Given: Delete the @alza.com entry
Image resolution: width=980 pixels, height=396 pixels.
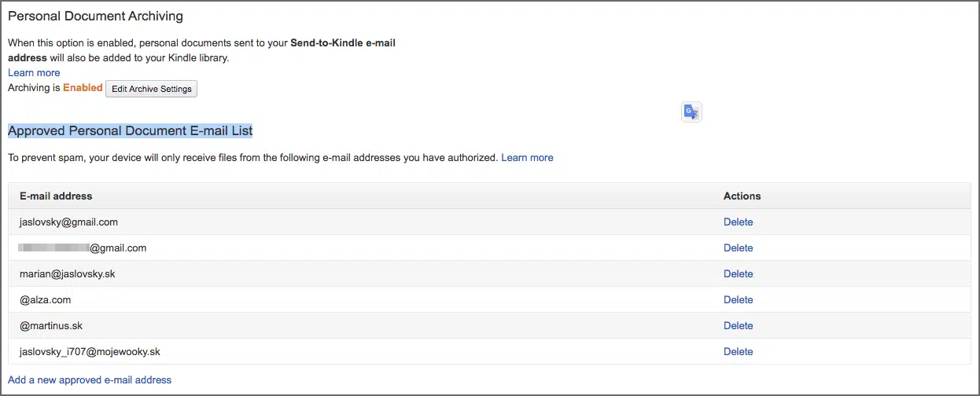Looking at the screenshot, I should (738, 300).
